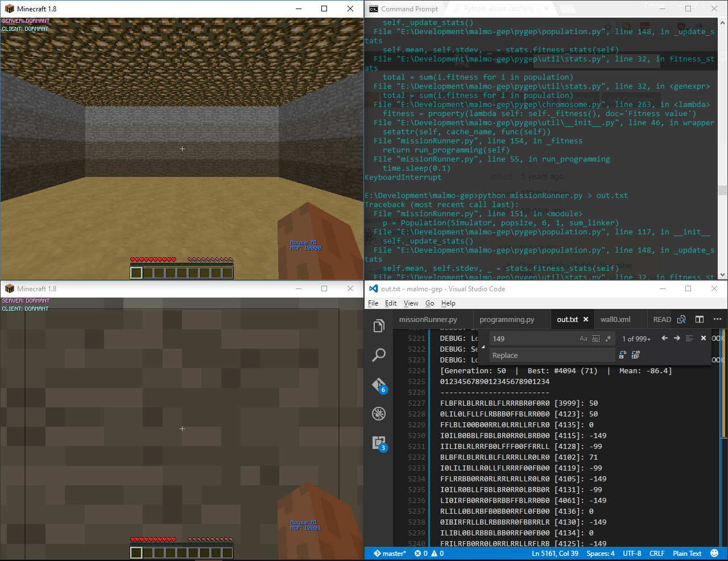Viewport: 728px width, 561px height.
Task: Click the 'python missionRunner.py > out.txt' command
Action: click(553, 195)
